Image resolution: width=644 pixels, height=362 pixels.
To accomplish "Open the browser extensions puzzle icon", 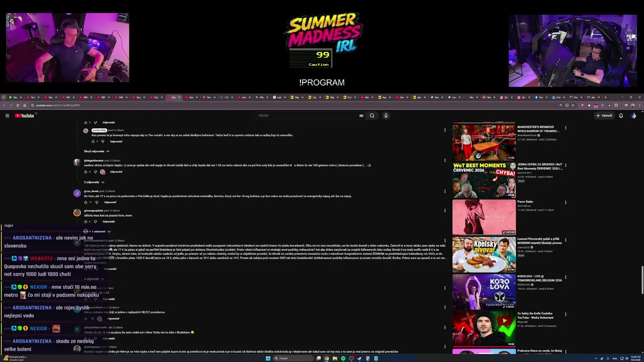I will (616, 105).
